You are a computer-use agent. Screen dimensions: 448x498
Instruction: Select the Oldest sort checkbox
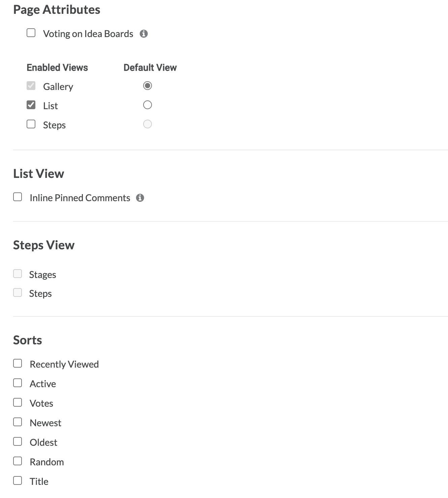pos(18,441)
